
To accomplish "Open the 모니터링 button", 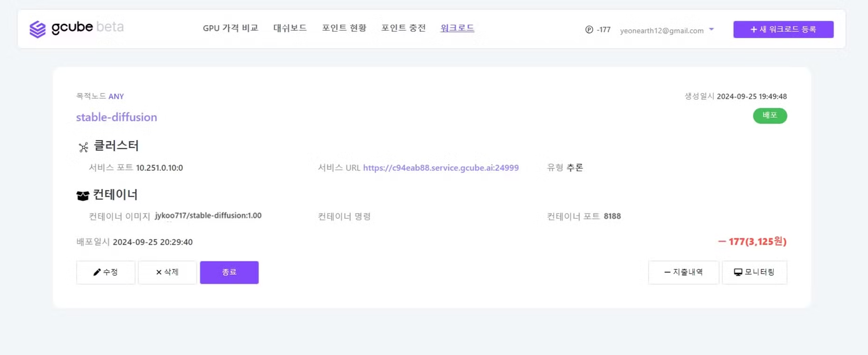I will pos(754,272).
